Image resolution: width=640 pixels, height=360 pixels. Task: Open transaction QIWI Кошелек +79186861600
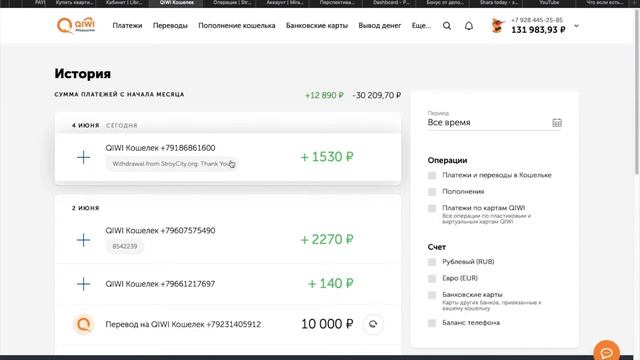160,148
